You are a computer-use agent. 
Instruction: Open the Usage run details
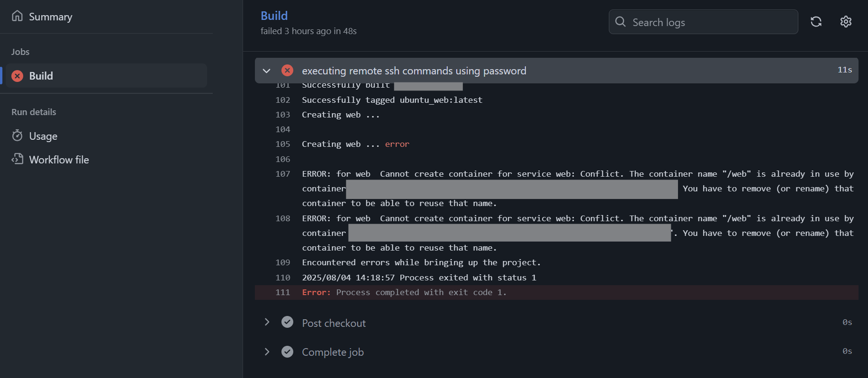coord(43,136)
